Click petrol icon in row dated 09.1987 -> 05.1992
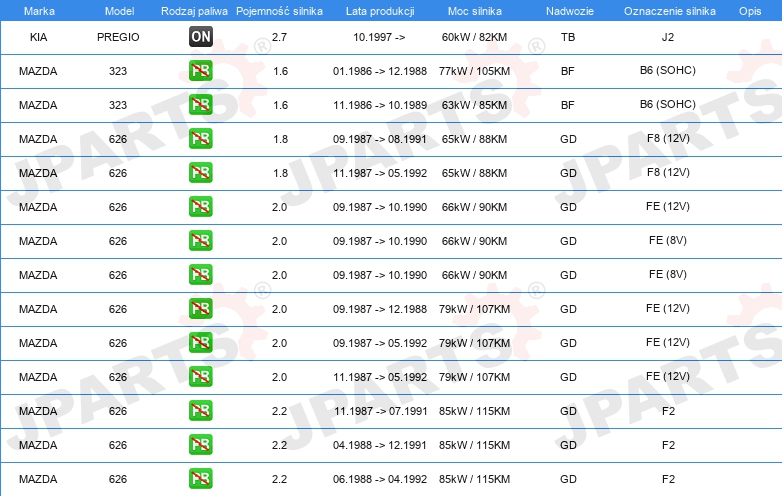Image resolution: width=782 pixels, height=496 pixels. point(200,342)
